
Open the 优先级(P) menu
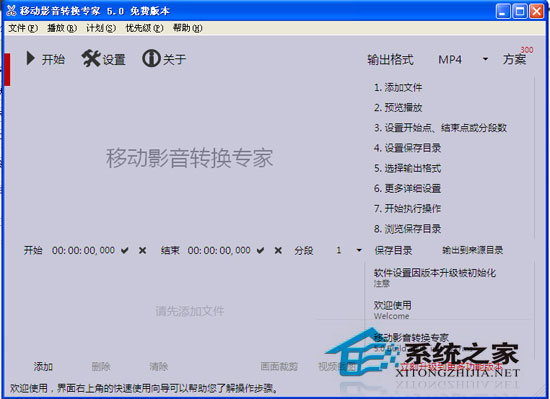(145, 28)
